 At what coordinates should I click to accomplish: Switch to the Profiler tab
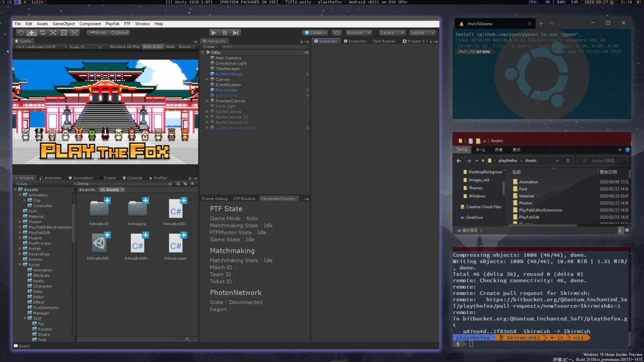point(158,178)
